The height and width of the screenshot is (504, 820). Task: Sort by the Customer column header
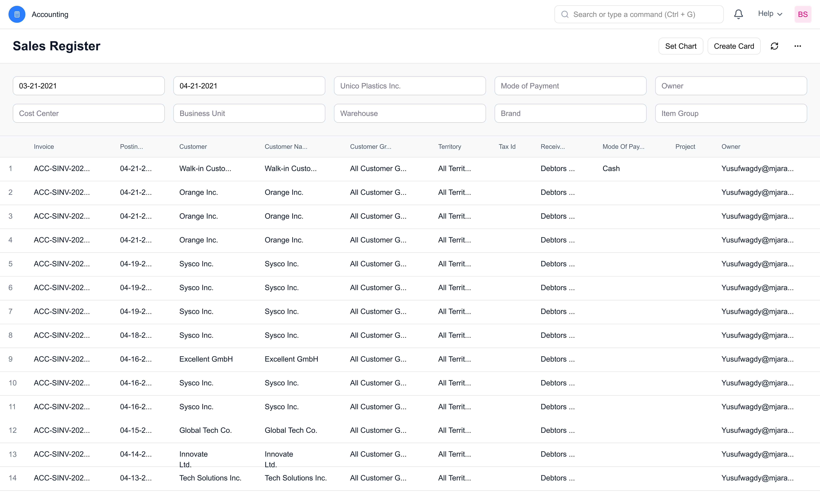pyautogui.click(x=193, y=147)
